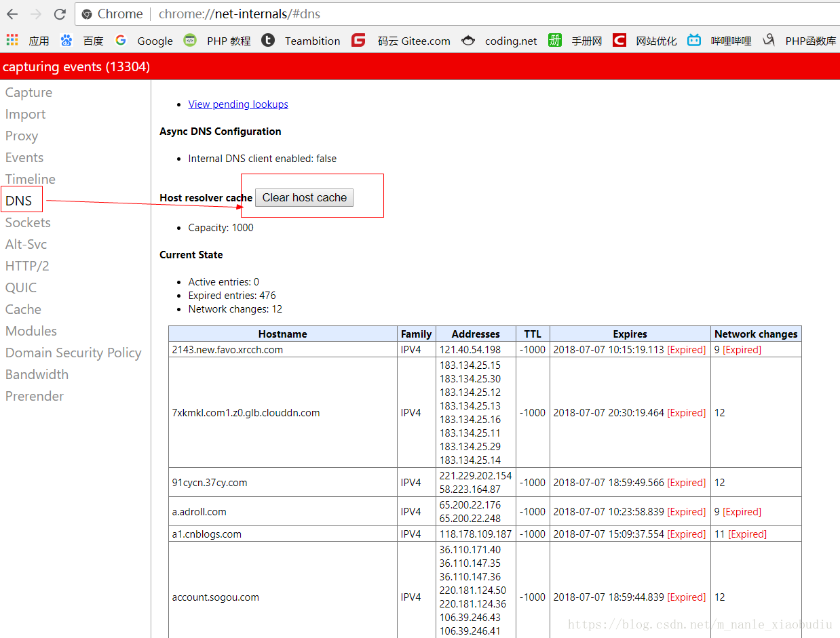Open the Google bookmark icon

tap(121, 41)
